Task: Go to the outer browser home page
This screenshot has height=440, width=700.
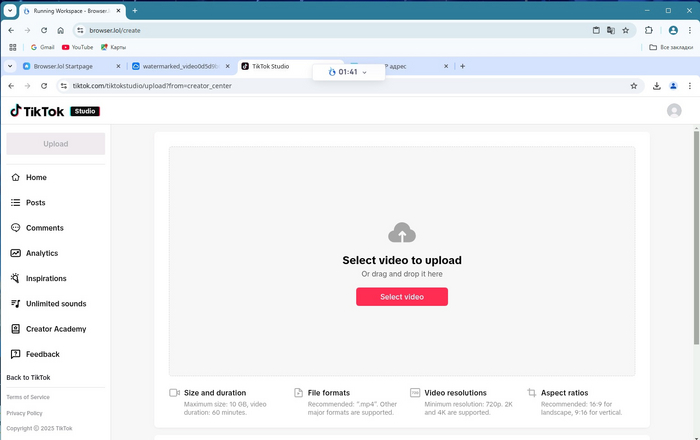Action: (61, 30)
